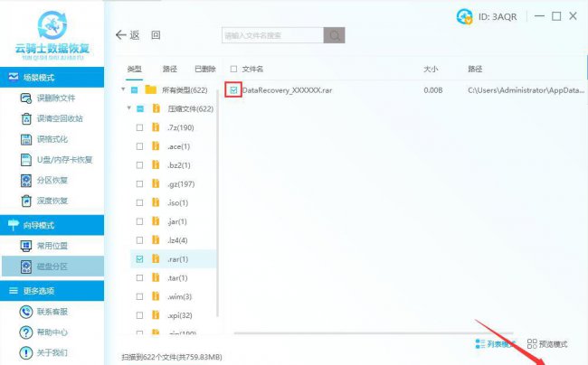Open the 向导模式 section header
Screen dimensions: 588x365
(52, 225)
